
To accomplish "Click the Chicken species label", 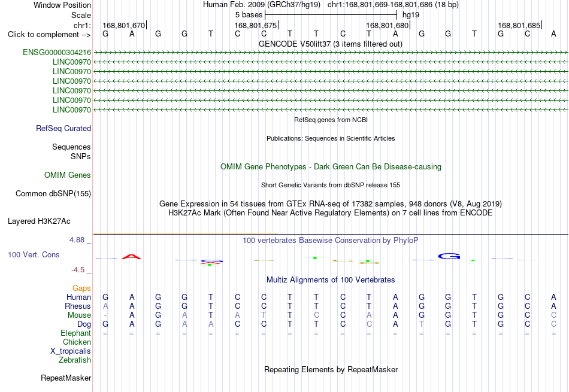I will [x=77, y=342].
